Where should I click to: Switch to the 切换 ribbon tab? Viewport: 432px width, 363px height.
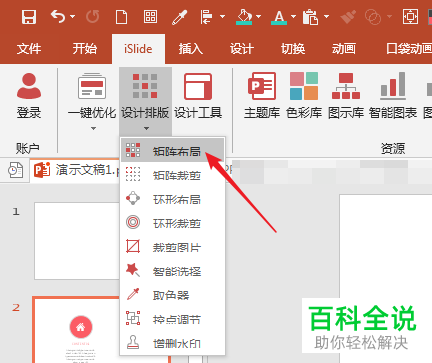tap(293, 49)
